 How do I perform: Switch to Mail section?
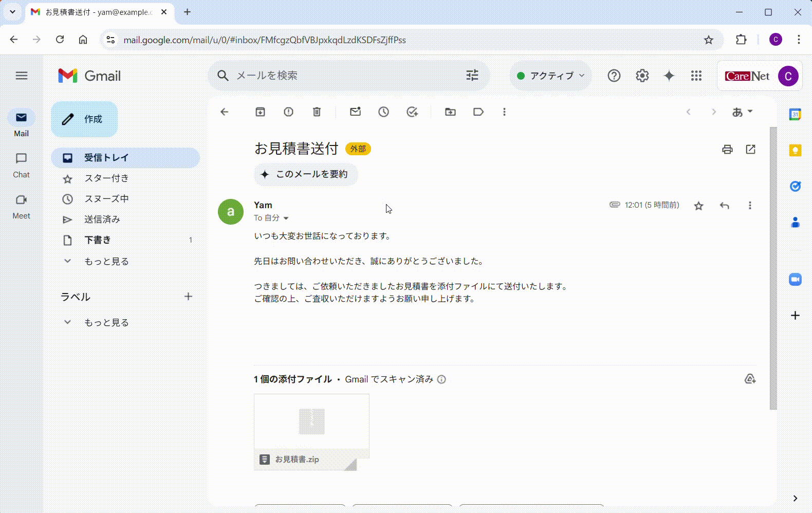tap(21, 124)
